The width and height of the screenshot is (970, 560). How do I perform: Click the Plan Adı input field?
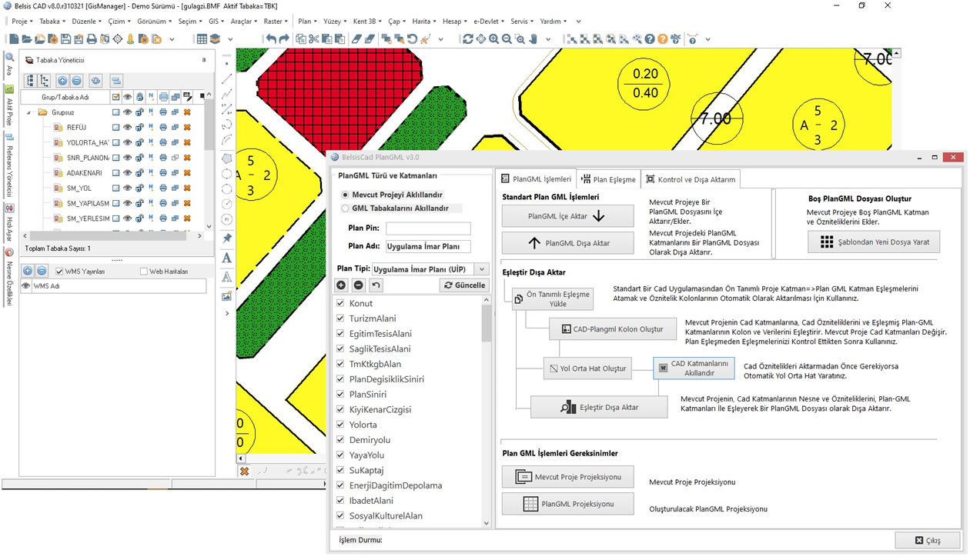428,247
